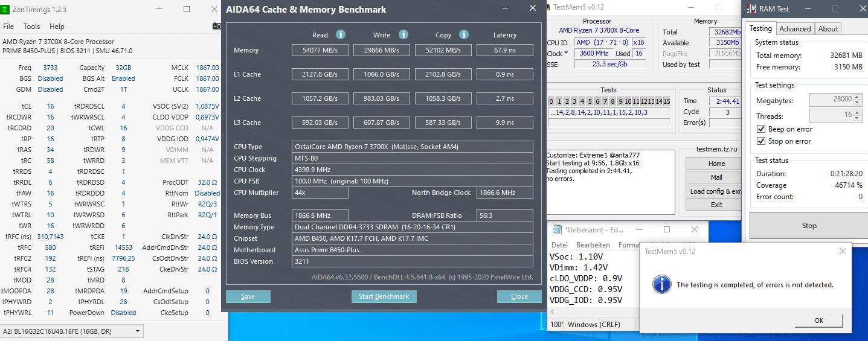Click the Load config & exit button
Screen dimensions: 868x341
click(x=716, y=191)
